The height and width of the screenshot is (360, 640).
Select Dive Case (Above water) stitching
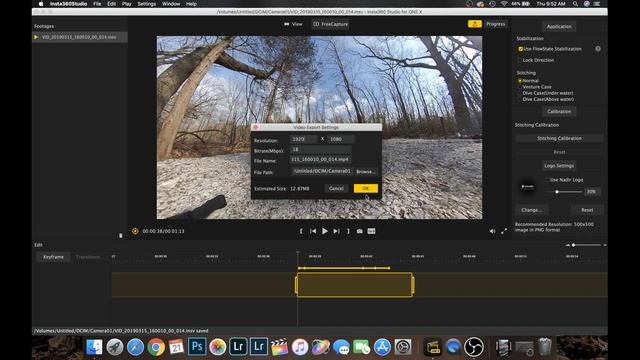click(520, 99)
